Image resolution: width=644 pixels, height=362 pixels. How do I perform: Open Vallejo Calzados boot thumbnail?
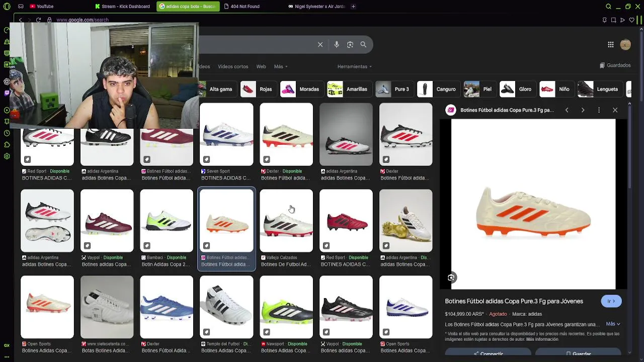point(286,221)
